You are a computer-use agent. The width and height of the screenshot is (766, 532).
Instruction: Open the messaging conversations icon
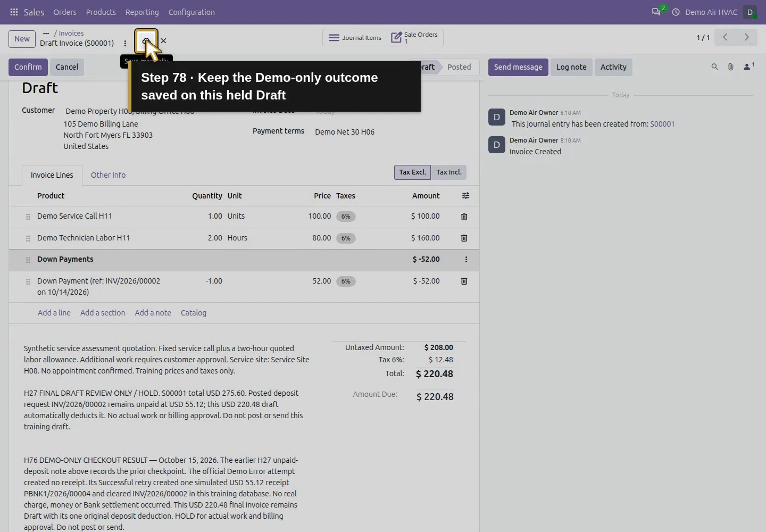(x=656, y=12)
